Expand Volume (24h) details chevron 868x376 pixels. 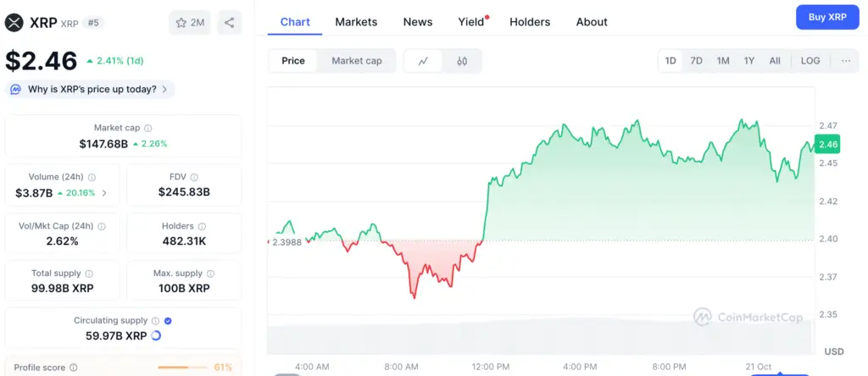[104, 193]
